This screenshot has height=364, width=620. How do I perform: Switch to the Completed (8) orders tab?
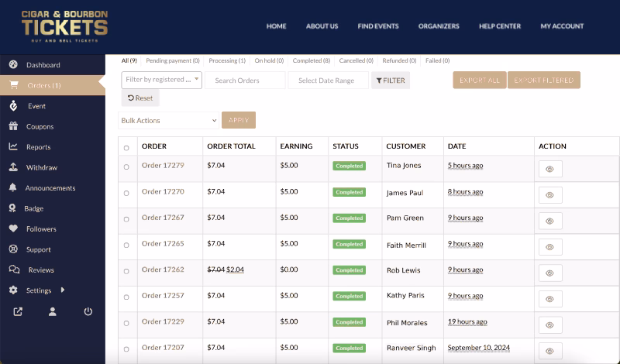click(311, 60)
